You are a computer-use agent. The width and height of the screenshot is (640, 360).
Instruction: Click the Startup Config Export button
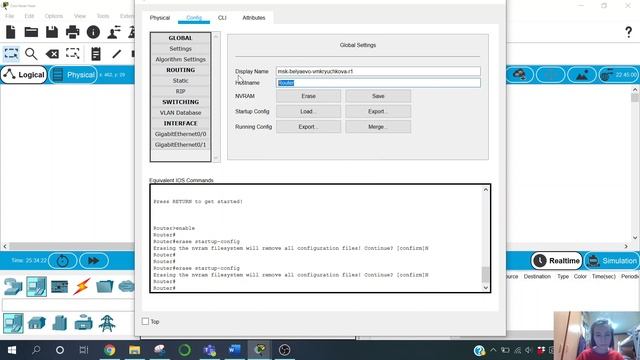[x=378, y=111]
